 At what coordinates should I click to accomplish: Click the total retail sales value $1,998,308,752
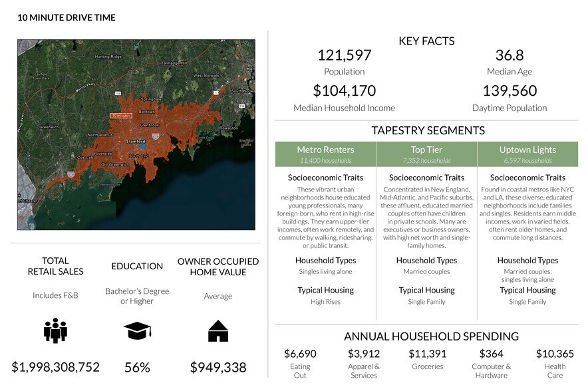[x=55, y=367]
